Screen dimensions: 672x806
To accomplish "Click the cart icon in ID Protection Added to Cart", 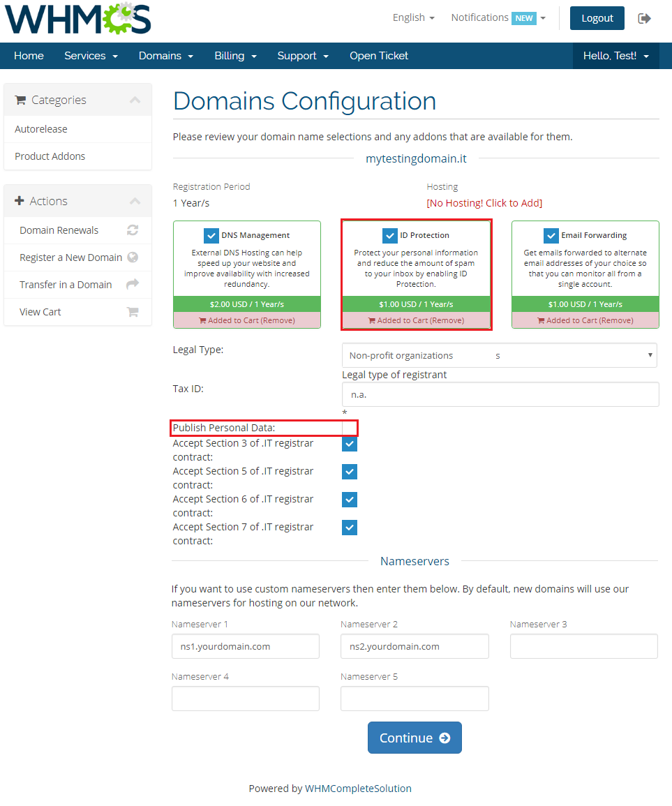I will pos(372,321).
